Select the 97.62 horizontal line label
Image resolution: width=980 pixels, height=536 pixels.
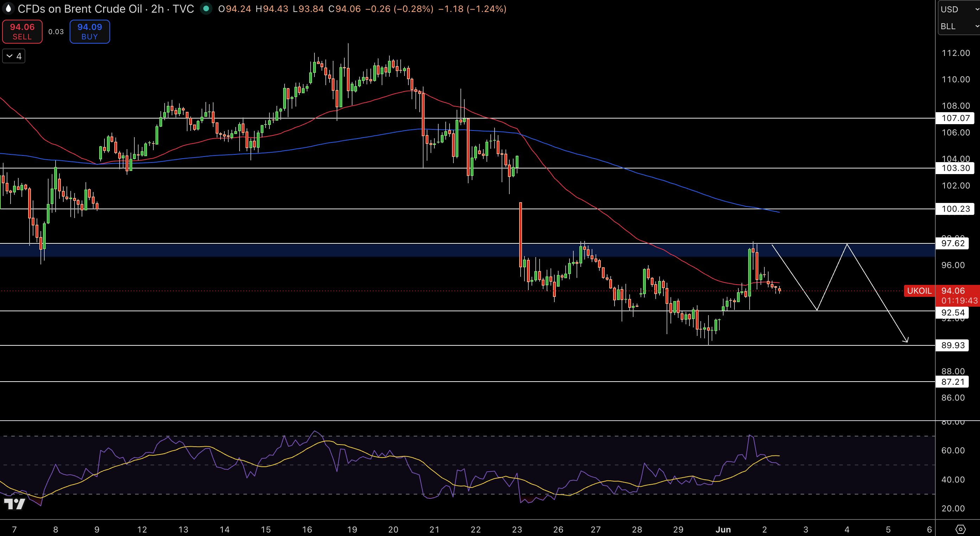click(953, 243)
